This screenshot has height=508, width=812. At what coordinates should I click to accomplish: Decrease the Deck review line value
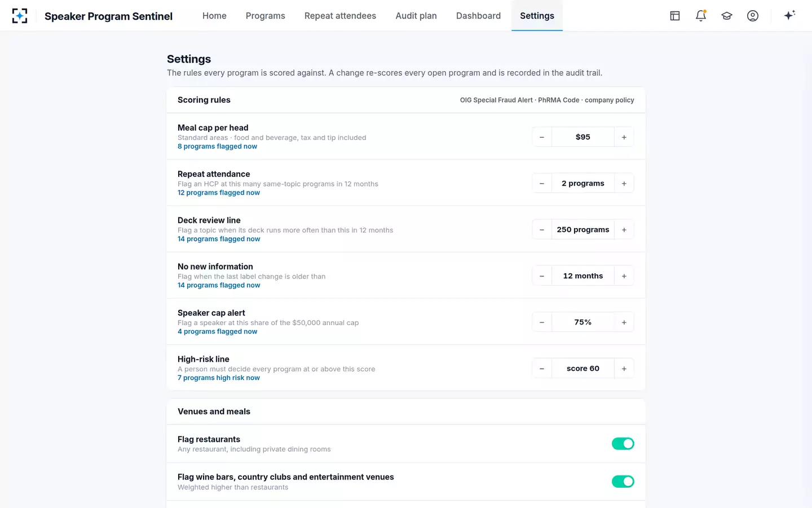(x=542, y=230)
